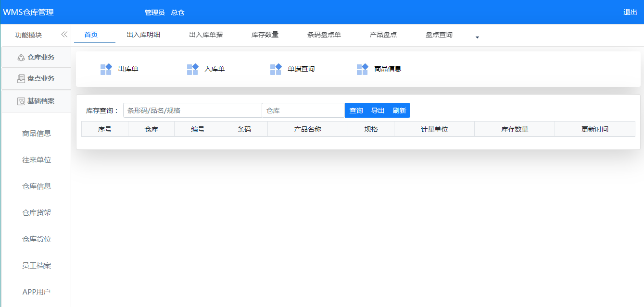Image resolution: width=644 pixels, height=307 pixels.
Task: Click 退出 to log out
Action: click(630, 12)
